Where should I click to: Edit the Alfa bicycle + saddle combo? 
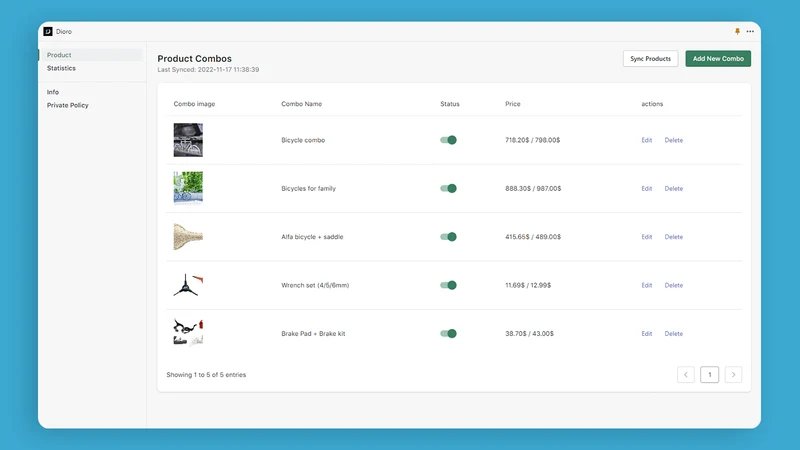click(646, 237)
